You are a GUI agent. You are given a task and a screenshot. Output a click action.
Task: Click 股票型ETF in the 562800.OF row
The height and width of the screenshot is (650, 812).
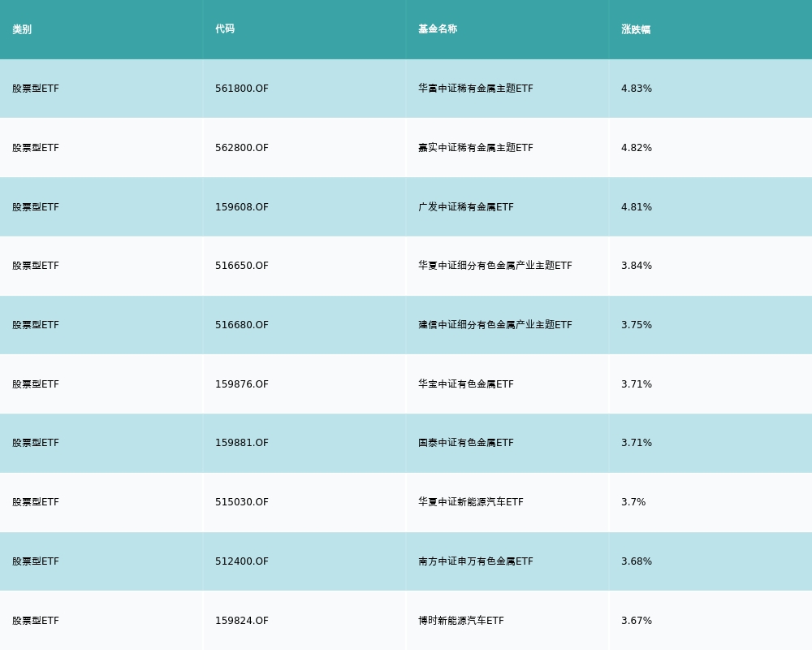(36, 148)
